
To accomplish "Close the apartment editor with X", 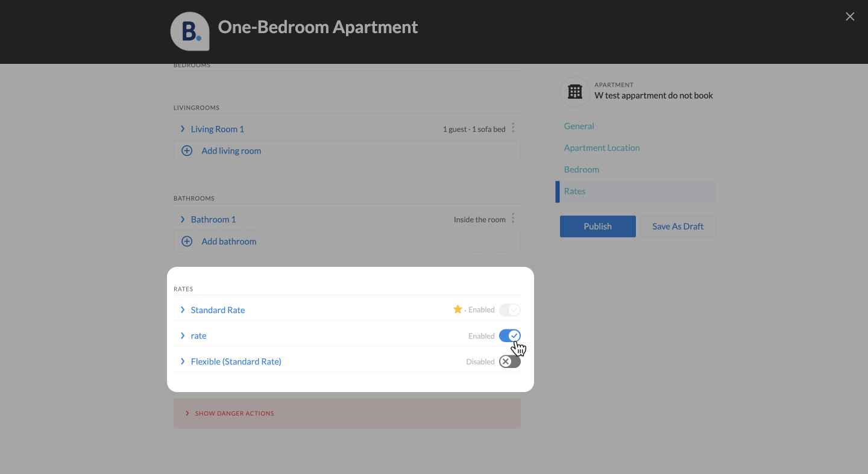I will pos(850,17).
